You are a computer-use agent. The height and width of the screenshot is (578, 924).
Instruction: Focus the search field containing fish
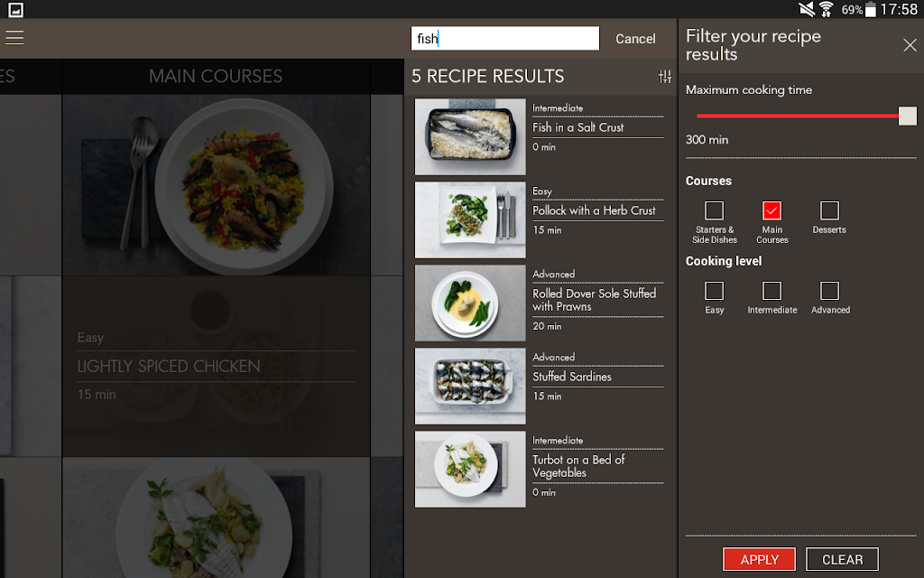pos(505,38)
